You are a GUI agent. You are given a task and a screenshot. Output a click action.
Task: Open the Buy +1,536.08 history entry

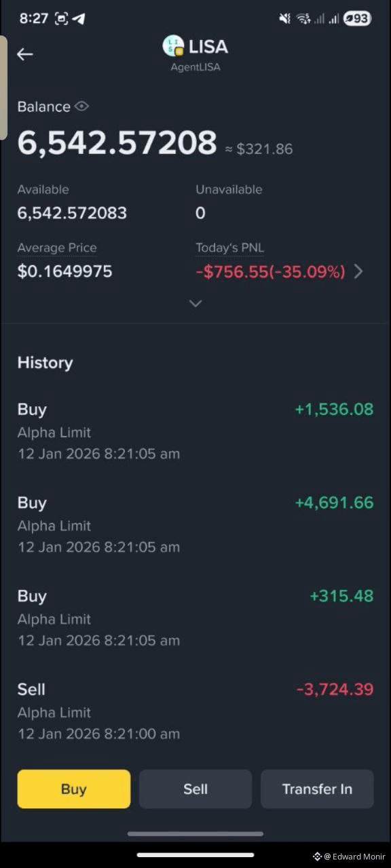195,431
